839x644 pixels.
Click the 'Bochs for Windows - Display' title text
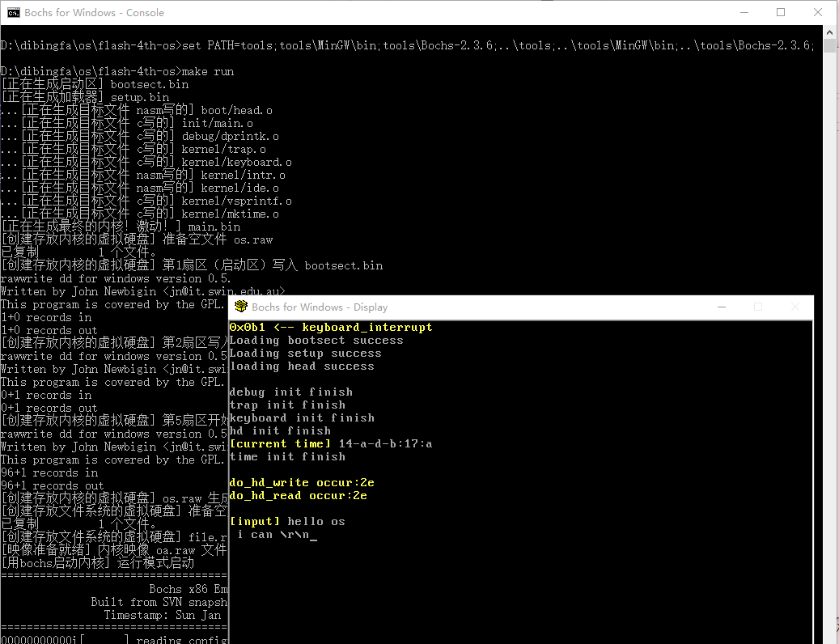(x=320, y=307)
